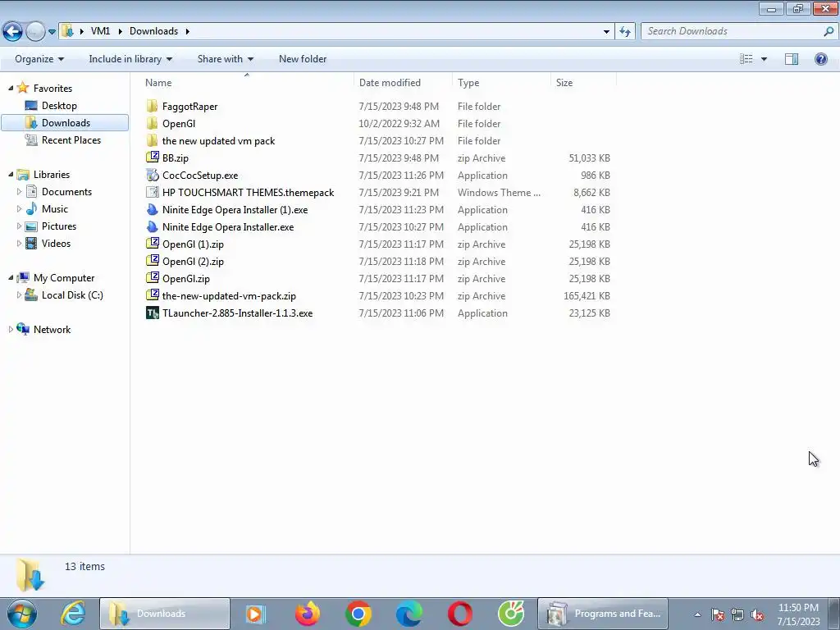Expand the Music library
Viewport: 840px width, 630px height.
(20, 208)
